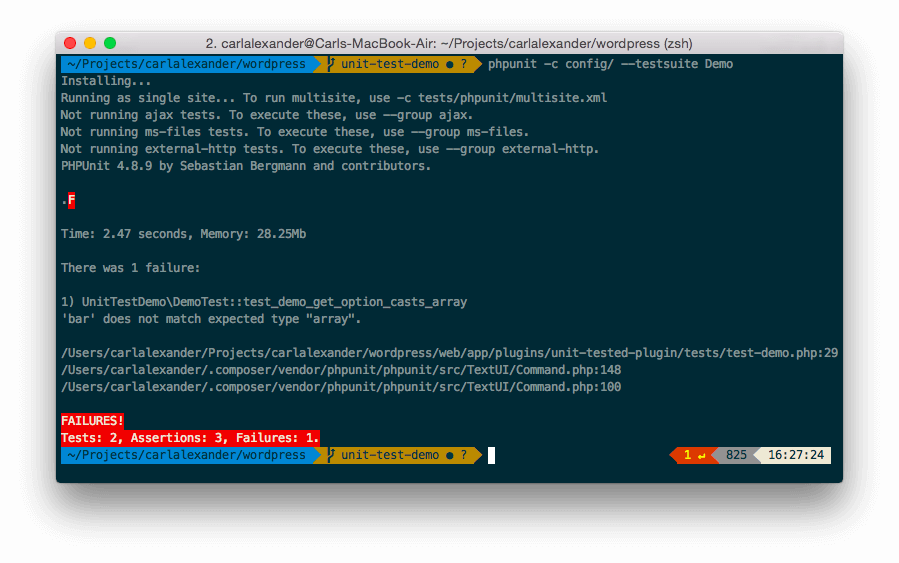Click the unit-test-demo branch name in bottom prompt
Image resolution: width=899 pixels, height=563 pixels.
(x=390, y=455)
